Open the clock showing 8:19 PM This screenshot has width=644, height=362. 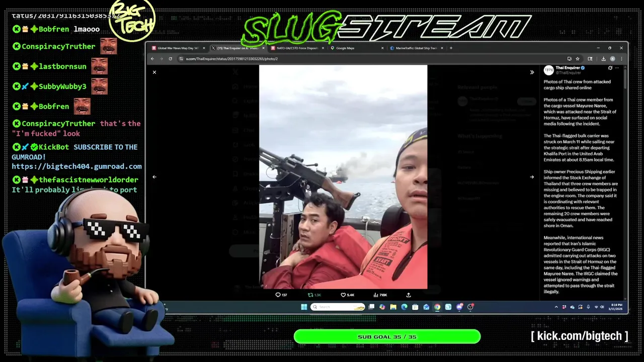(x=615, y=307)
